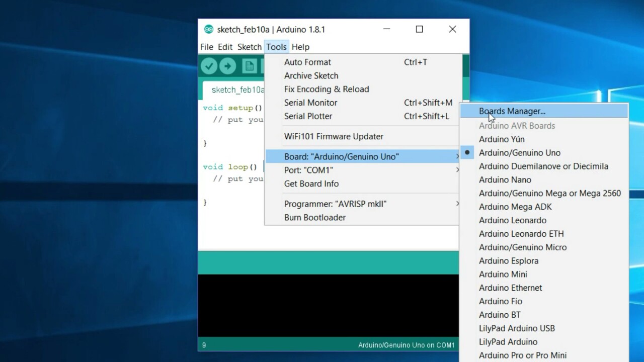
Task: Open the Edit menu
Action: click(x=225, y=47)
